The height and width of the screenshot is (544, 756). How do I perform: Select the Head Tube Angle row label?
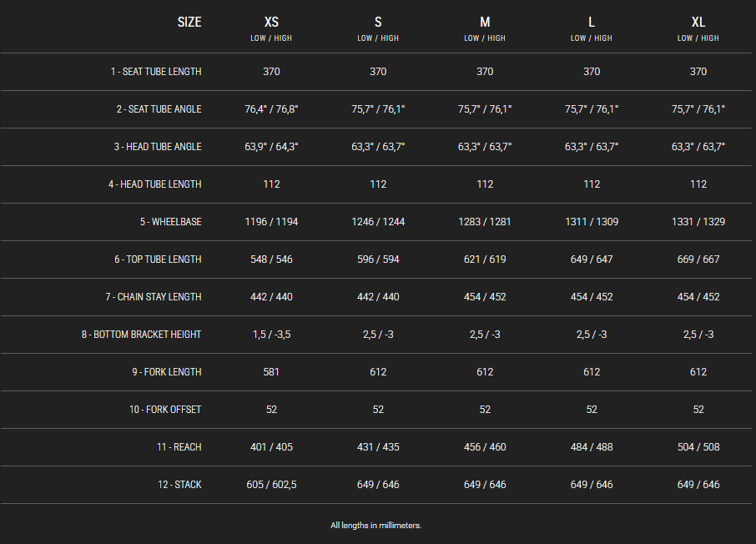(158, 147)
